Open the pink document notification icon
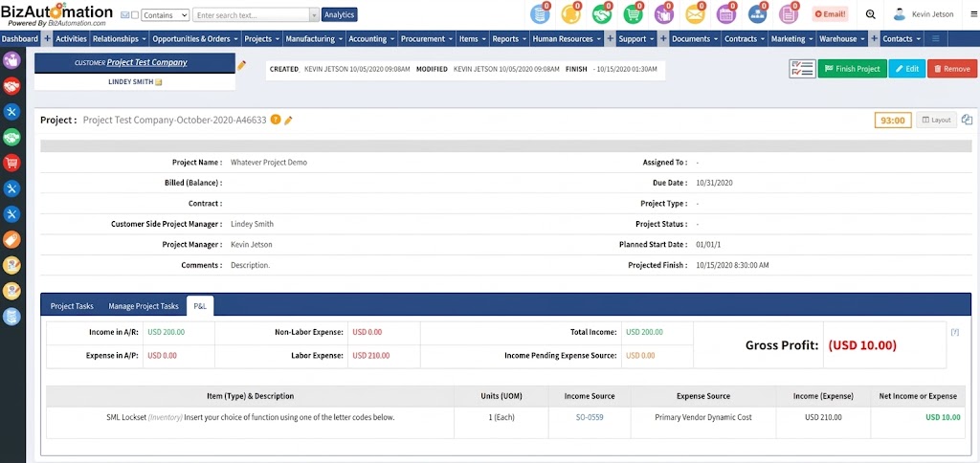This screenshot has width=980, height=463. tap(789, 13)
